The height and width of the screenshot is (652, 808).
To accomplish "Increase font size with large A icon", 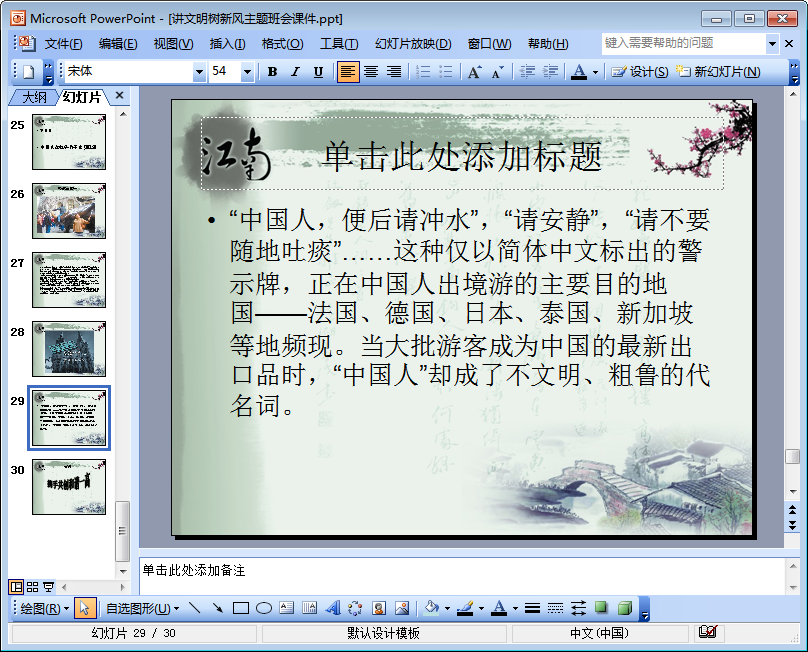I will [x=475, y=72].
